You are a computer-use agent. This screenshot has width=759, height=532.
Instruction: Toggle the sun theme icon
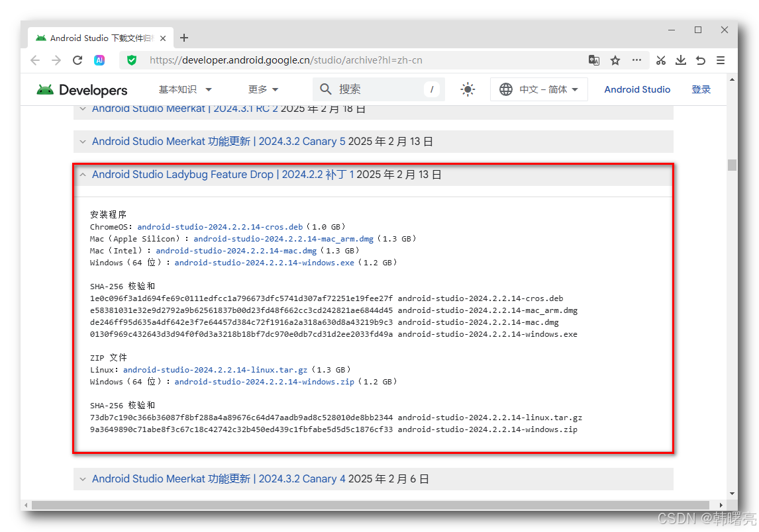(468, 89)
